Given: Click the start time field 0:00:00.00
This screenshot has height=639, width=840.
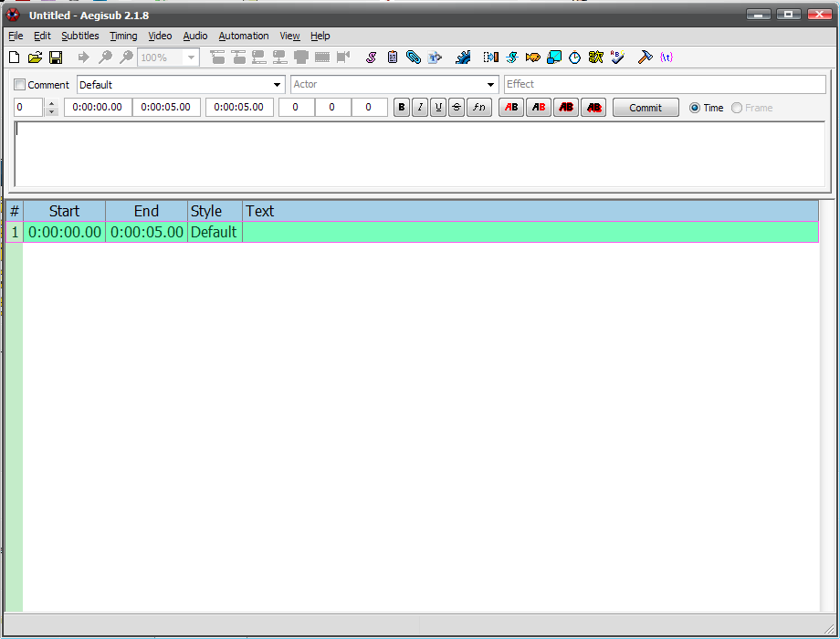Looking at the screenshot, I should click(98, 107).
